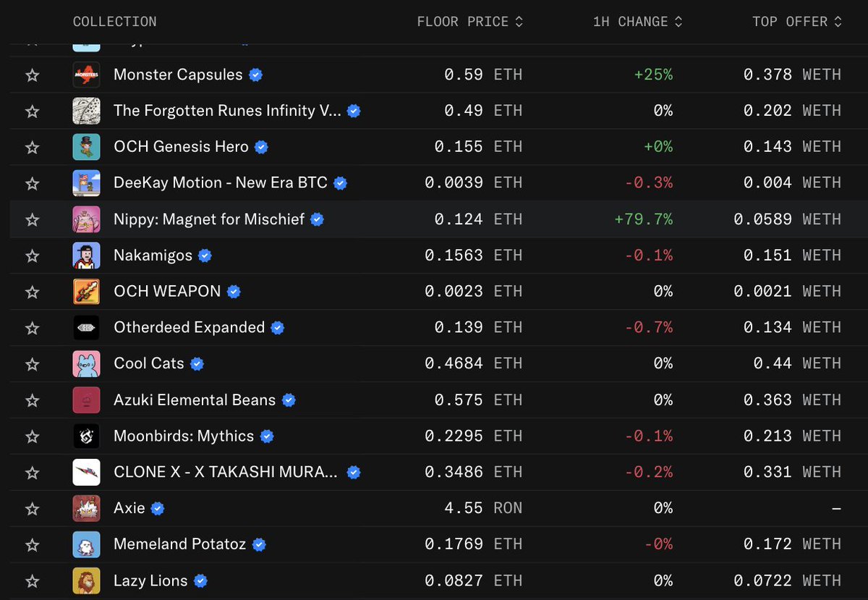Image resolution: width=868 pixels, height=600 pixels.
Task: Click the Monster Capsules verified badge
Action: pos(255,75)
